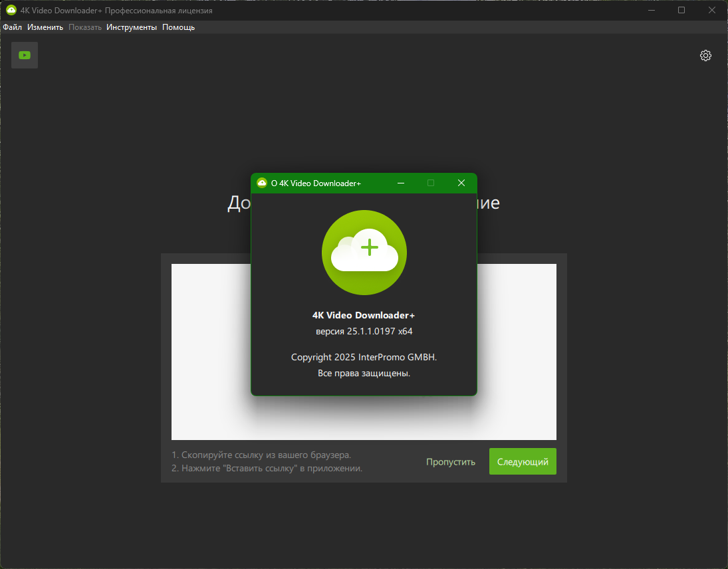Click the Copyright 2025 InterPromo GMBH text
The height and width of the screenshot is (569, 728).
(x=364, y=358)
